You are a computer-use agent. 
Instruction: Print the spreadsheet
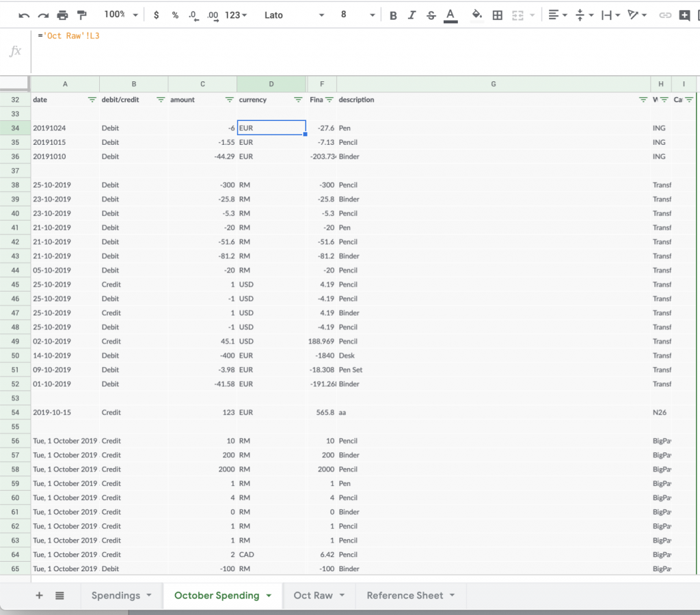click(62, 15)
